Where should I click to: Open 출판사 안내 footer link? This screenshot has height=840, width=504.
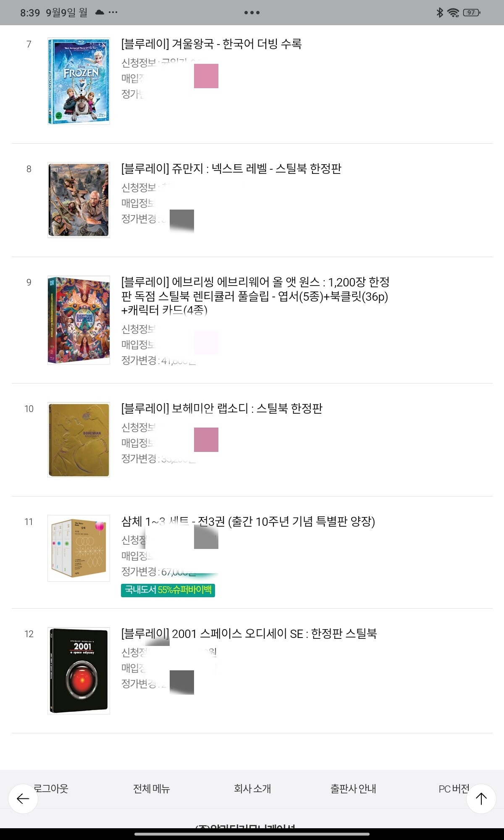tap(353, 788)
